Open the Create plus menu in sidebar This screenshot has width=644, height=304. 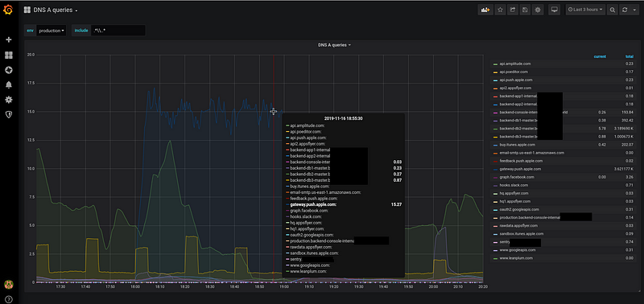9,39
